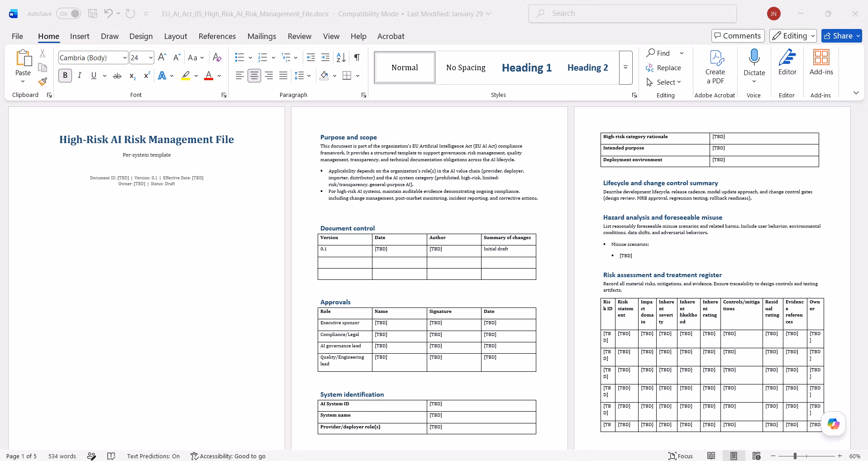Open spelling and grammar check in status bar

pyautogui.click(x=111, y=456)
